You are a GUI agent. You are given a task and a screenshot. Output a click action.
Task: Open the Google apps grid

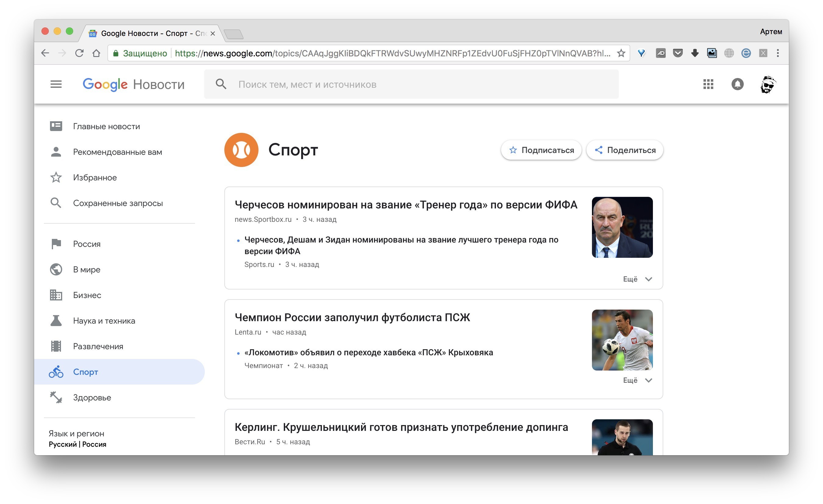708,84
